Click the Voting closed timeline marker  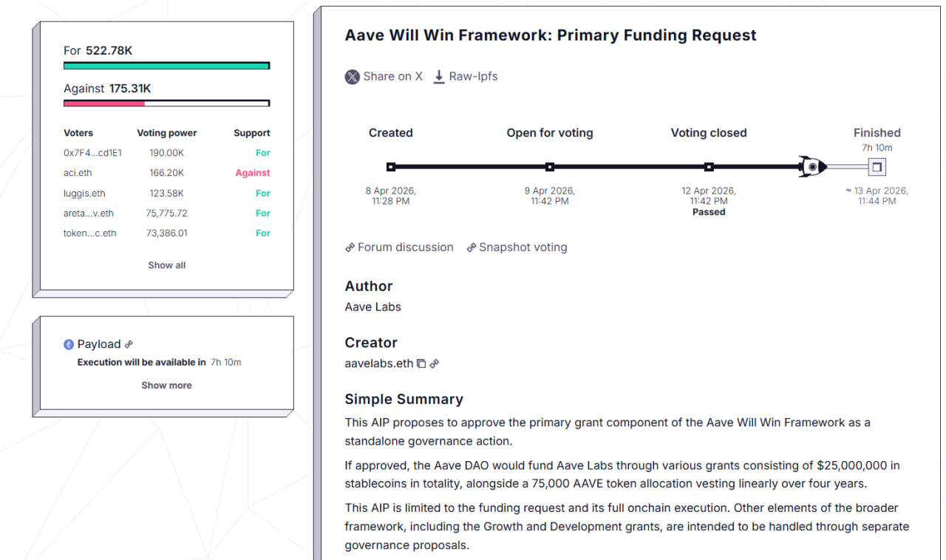pyautogui.click(x=709, y=167)
